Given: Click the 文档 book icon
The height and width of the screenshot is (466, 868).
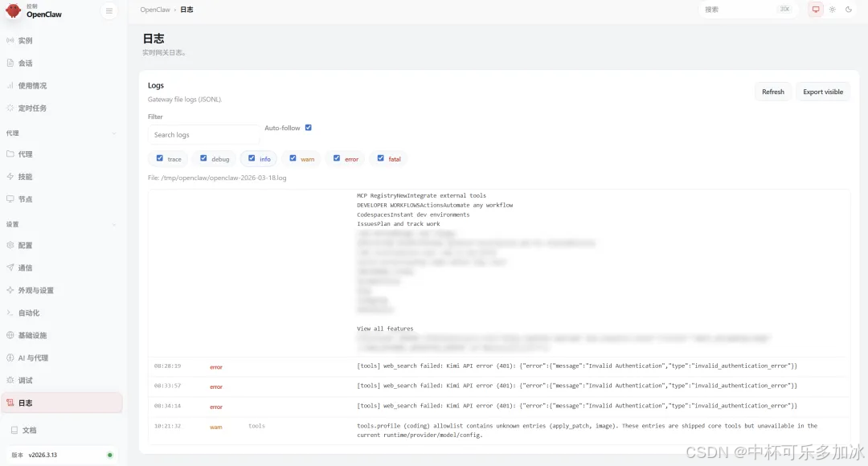Looking at the screenshot, I should click(x=14, y=430).
